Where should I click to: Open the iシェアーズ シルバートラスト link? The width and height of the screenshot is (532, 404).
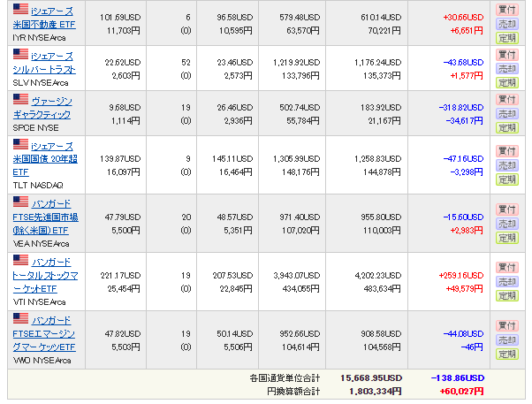click(x=44, y=63)
